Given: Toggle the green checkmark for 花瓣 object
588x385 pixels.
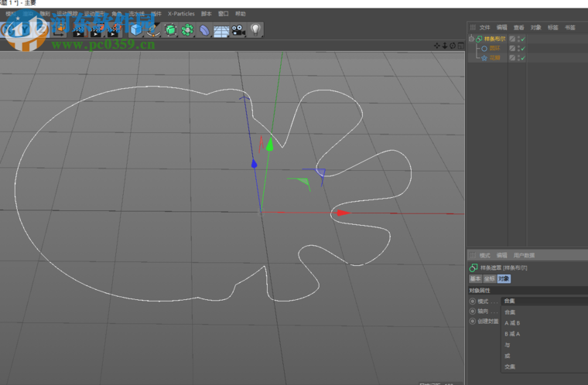Looking at the screenshot, I should (523, 57).
